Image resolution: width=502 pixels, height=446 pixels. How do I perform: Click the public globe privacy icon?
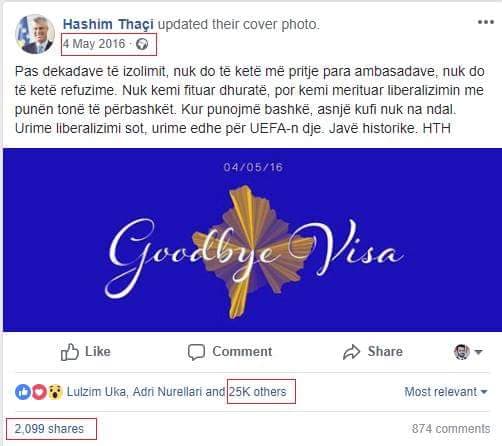click(142, 44)
